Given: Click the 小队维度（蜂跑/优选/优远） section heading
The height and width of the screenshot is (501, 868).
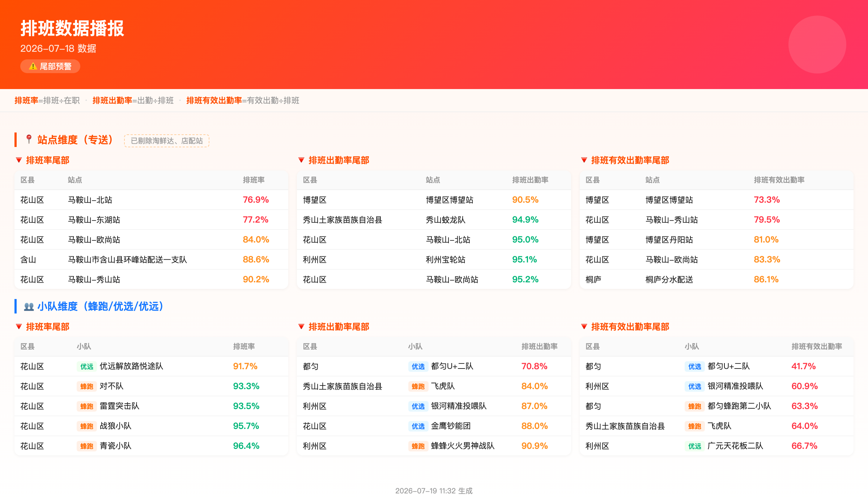Looking at the screenshot, I should (101, 307).
